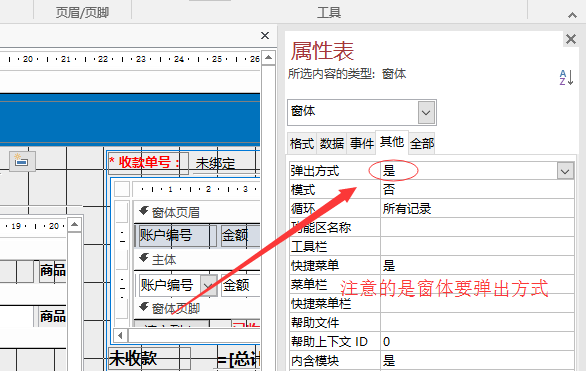
Task: Click the 工具 ribbon group label
Action: (329, 13)
